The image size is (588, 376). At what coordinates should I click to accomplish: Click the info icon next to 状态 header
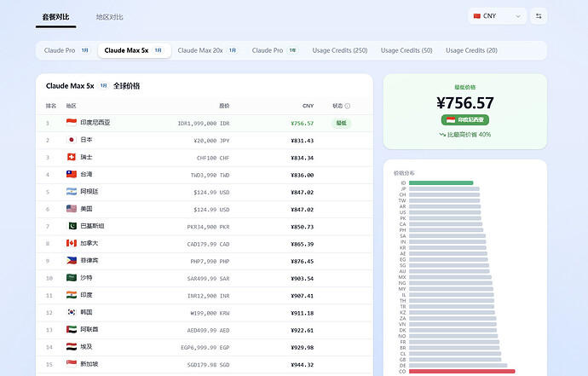click(347, 107)
